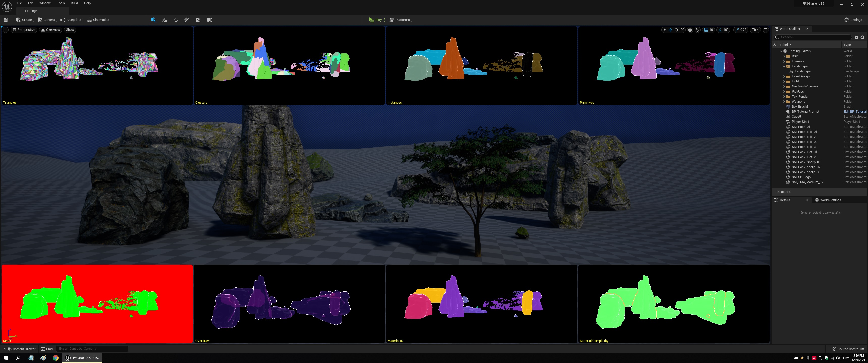This screenshot has height=363, width=868.
Task: Switch to the World Settings tab
Action: 830,200
